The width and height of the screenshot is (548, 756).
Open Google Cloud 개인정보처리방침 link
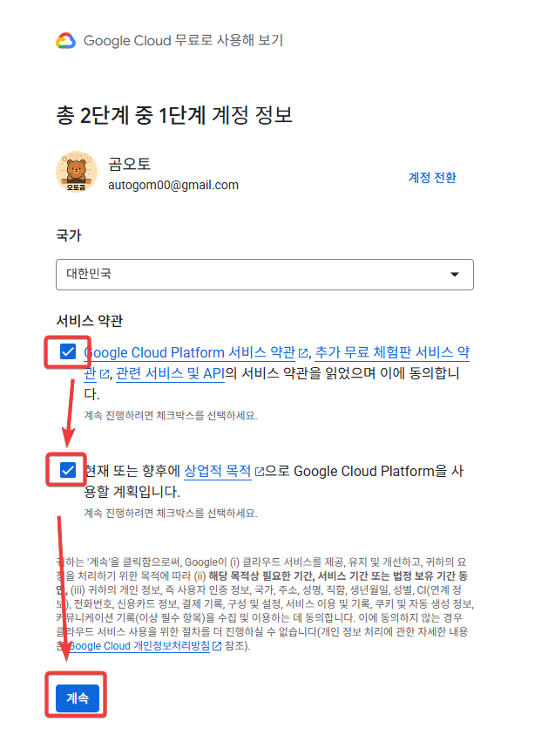(x=139, y=646)
